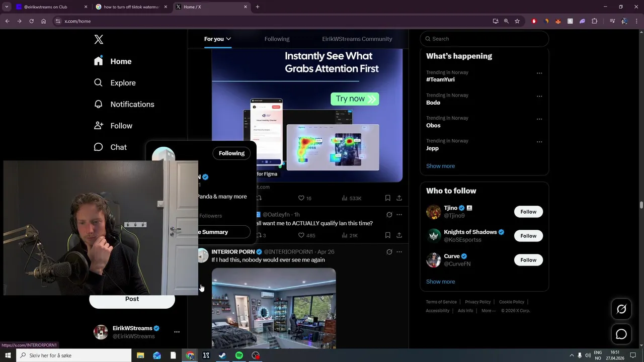Open the floating messages chat button
This screenshot has height=362, width=644.
(x=621, y=334)
